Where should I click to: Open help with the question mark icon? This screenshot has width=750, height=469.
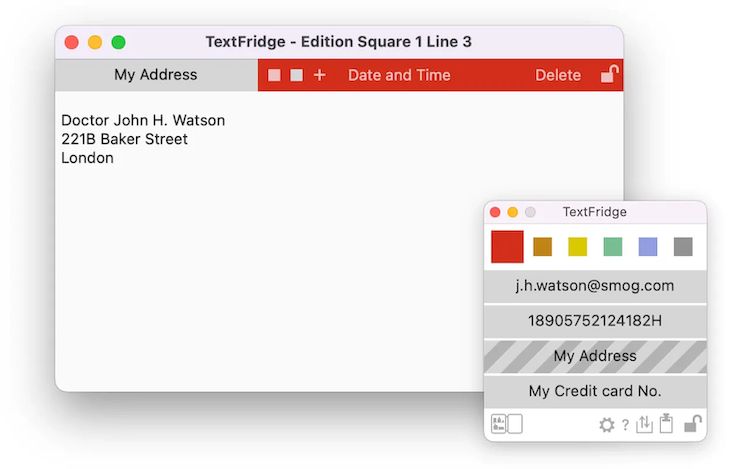click(625, 425)
